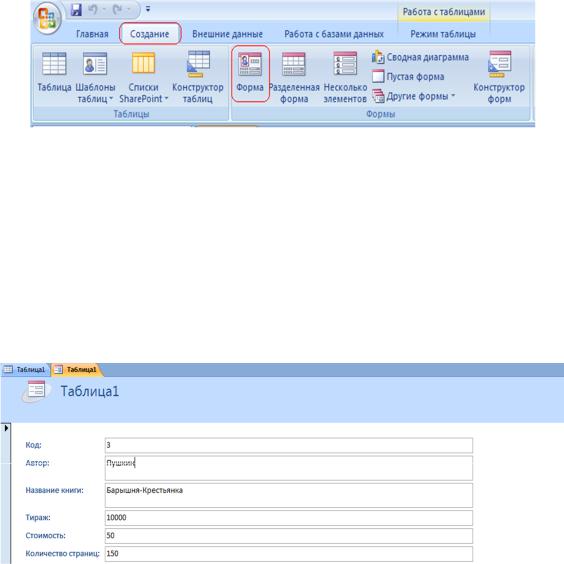This screenshot has width=564, height=564.
Task: Save using the floppy disk icon
Action: pos(76,10)
